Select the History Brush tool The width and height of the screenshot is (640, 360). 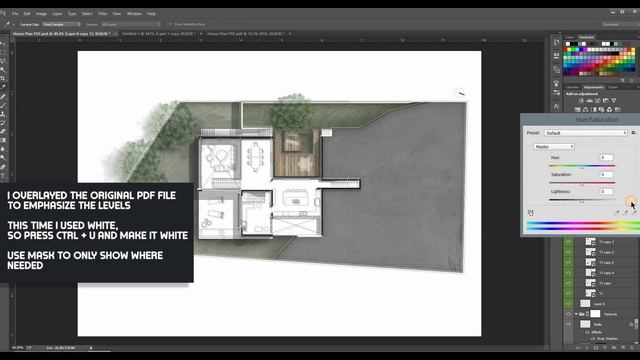coord(3,122)
